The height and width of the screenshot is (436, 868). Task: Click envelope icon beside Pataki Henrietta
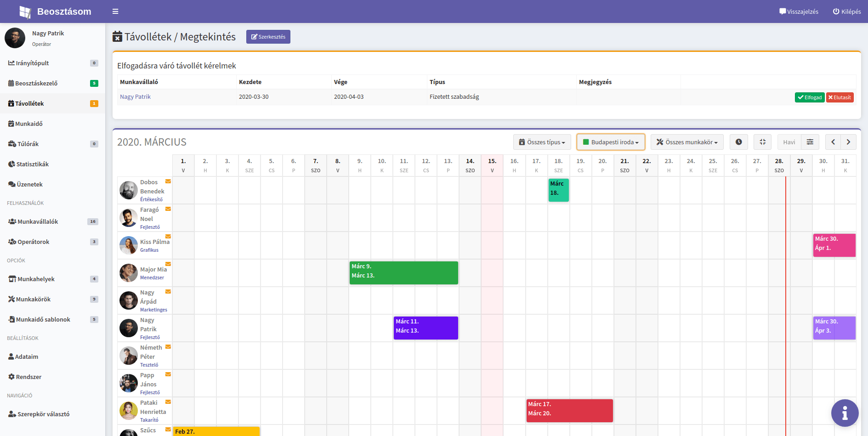pyautogui.click(x=168, y=402)
